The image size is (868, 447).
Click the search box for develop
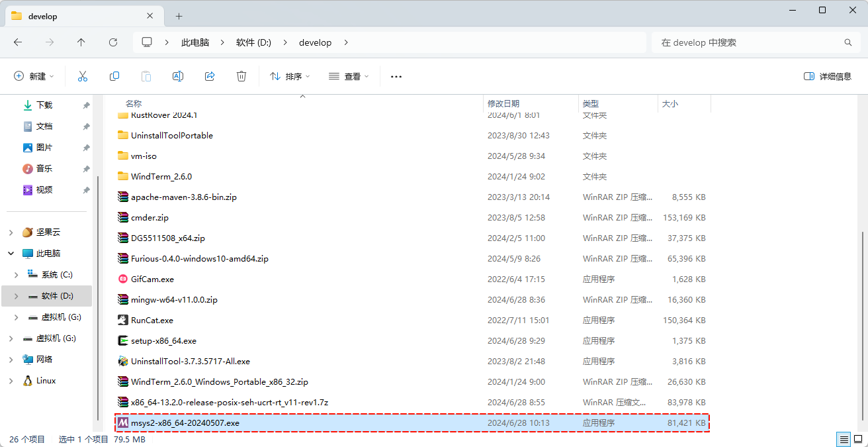point(748,42)
